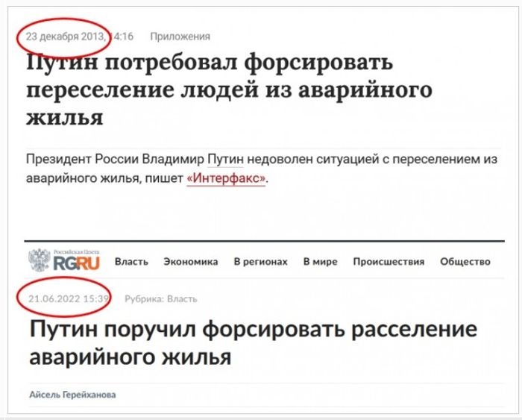Screen dimensions: 522x420
Task: Click the black divider line above RG.RU header
Action: [x=261, y=242]
